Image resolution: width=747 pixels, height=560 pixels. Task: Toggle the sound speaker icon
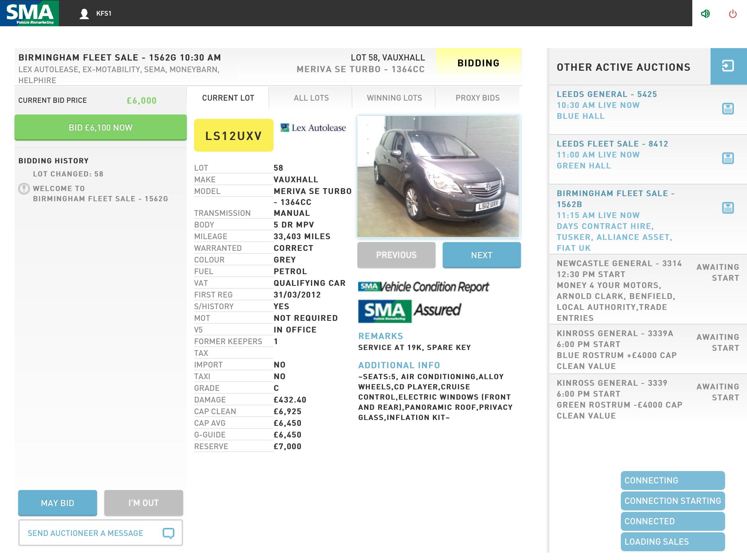click(705, 14)
